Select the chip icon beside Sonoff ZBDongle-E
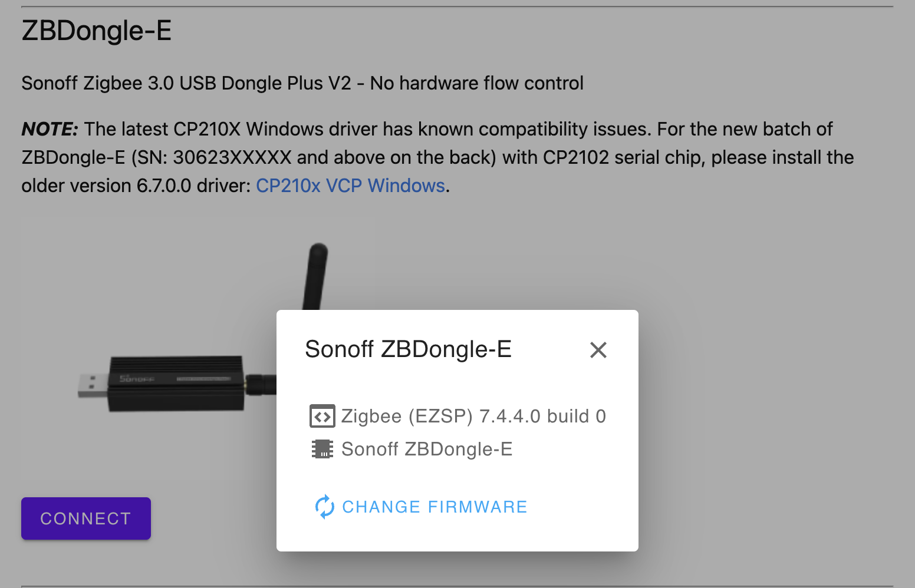 click(x=323, y=449)
